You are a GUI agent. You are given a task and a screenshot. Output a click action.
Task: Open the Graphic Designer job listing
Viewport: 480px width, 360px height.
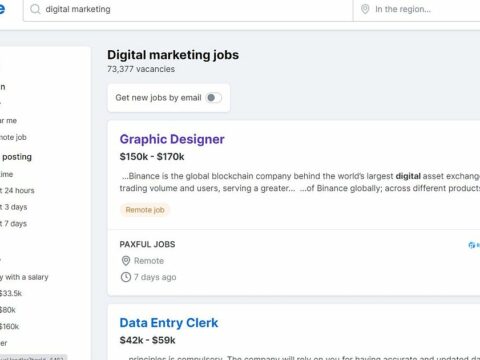[x=172, y=139]
